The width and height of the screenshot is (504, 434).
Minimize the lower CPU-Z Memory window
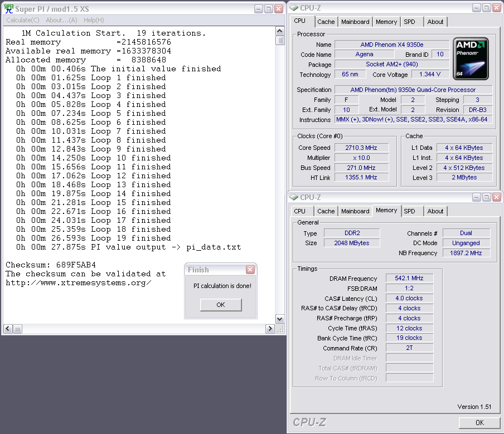(476, 197)
